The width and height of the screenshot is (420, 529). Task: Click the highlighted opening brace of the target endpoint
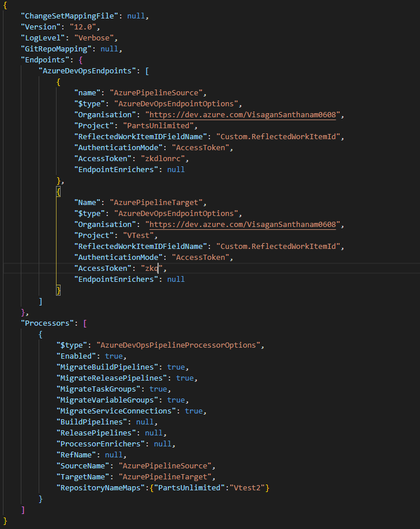58,192
